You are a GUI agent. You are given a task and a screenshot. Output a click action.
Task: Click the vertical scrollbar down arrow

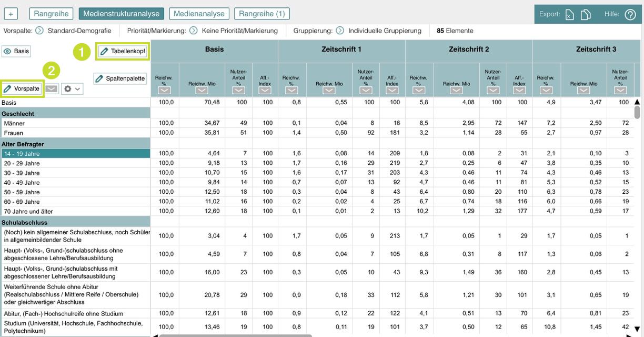[x=637, y=329]
